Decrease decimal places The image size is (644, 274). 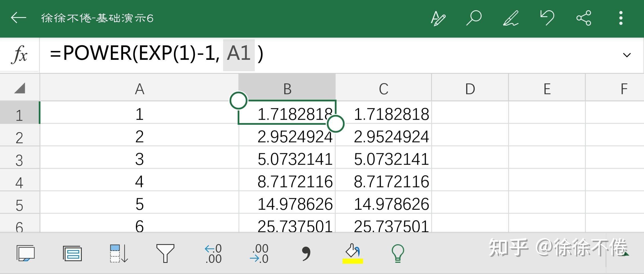[259, 253]
